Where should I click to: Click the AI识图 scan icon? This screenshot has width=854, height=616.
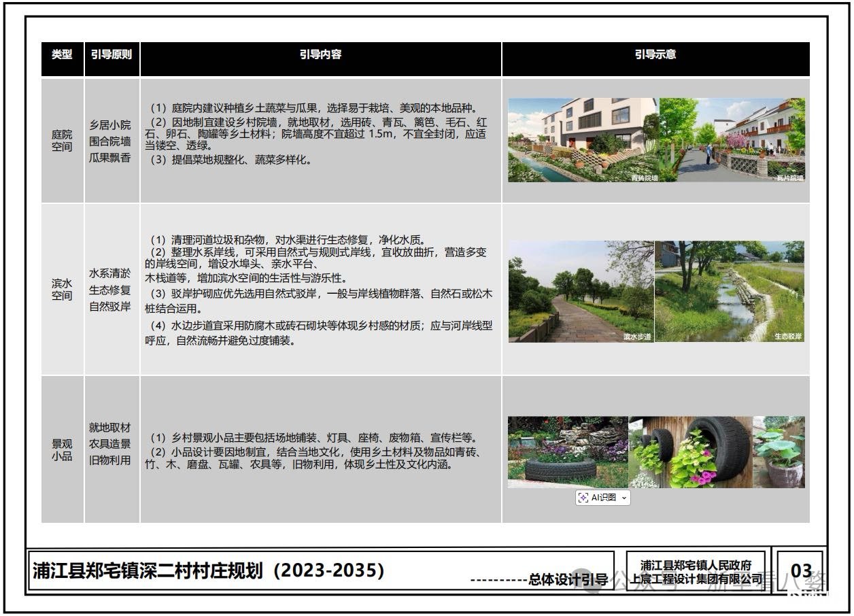583,498
